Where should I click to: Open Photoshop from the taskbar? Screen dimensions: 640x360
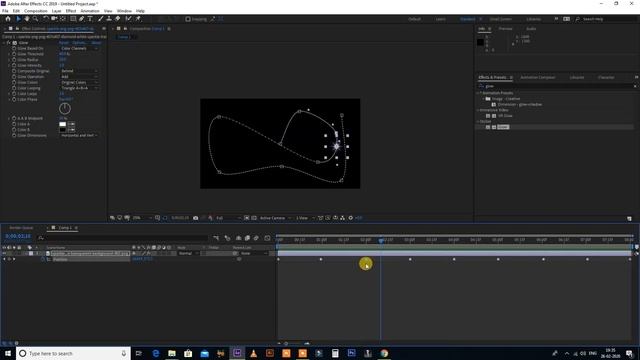pos(351,353)
